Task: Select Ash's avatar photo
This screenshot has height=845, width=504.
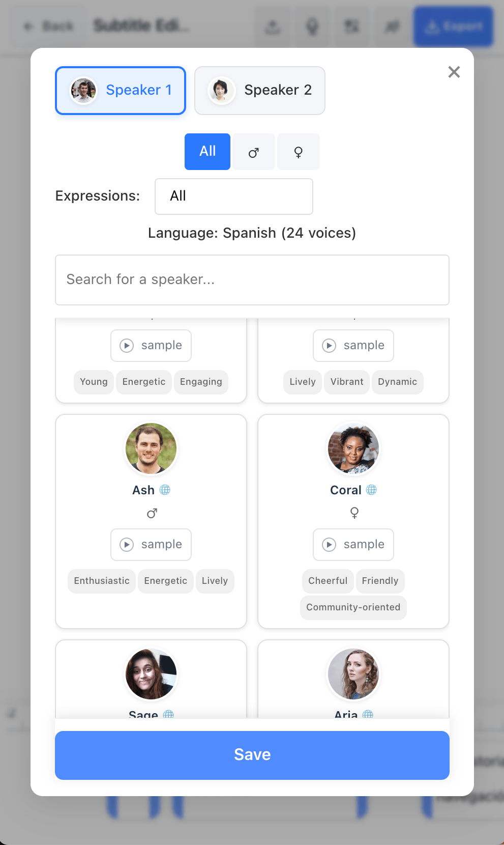Action: pos(151,448)
